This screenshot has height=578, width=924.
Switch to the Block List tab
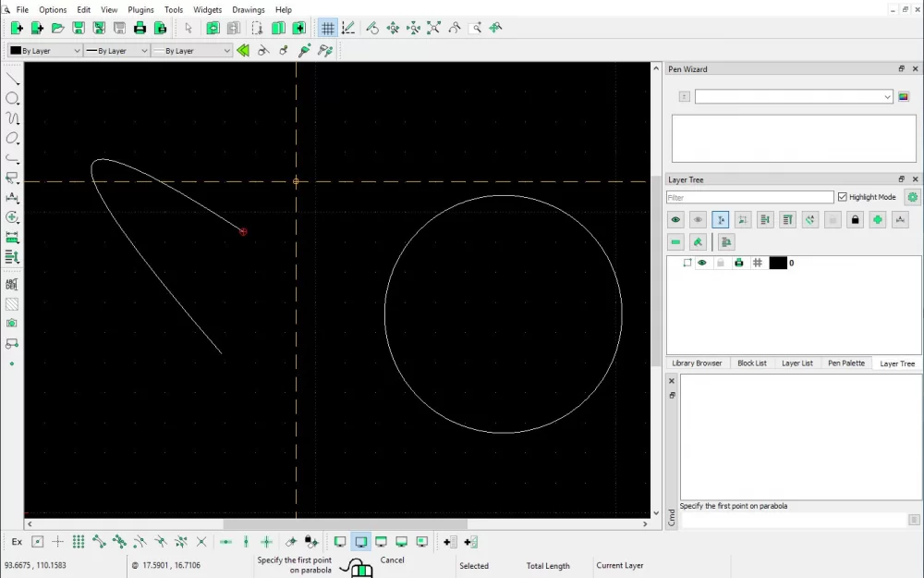751,363
